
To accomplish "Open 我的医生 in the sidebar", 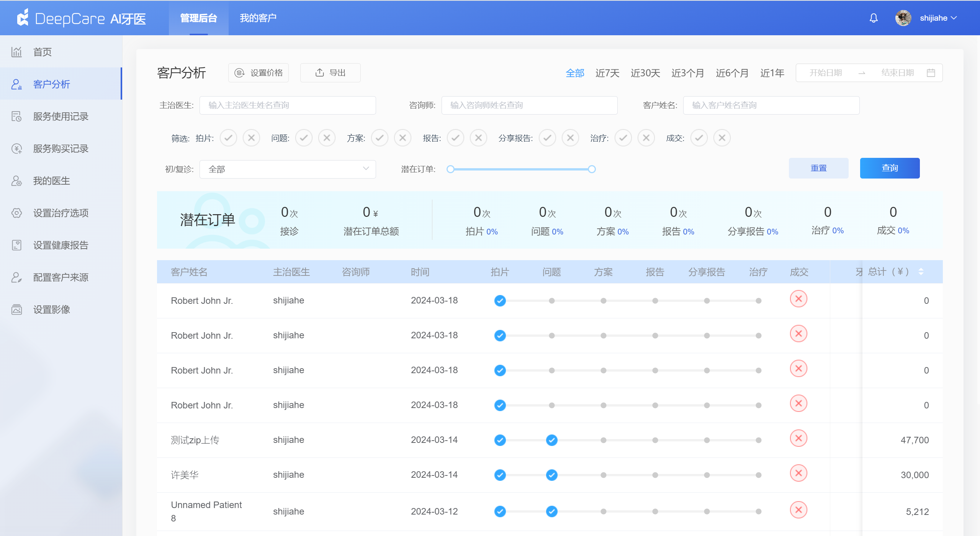I will pos(61,180).
